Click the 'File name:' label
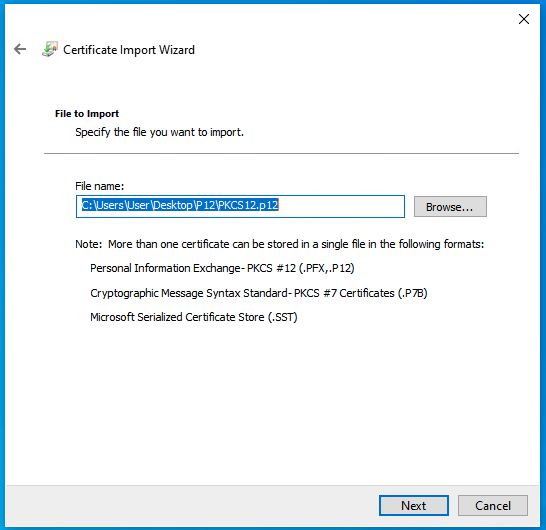The image size is (546, 530). tap(100, 186)
